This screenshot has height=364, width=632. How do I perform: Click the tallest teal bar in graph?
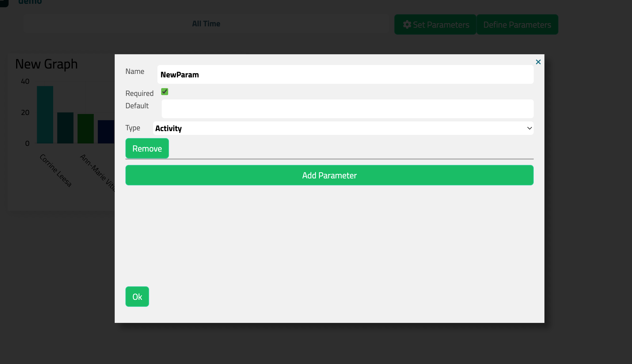pos(45,114)
